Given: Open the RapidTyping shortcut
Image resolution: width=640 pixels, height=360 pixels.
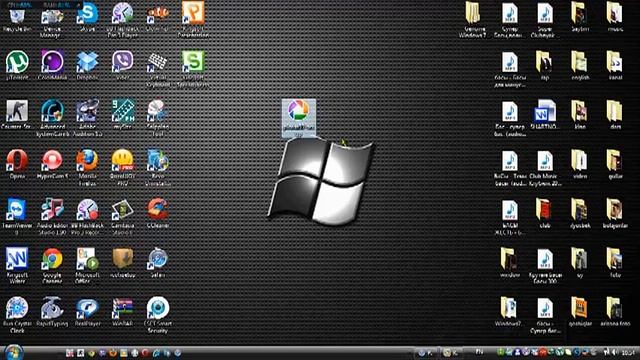Looking at the screenshot, I should [x=52, y=312].
